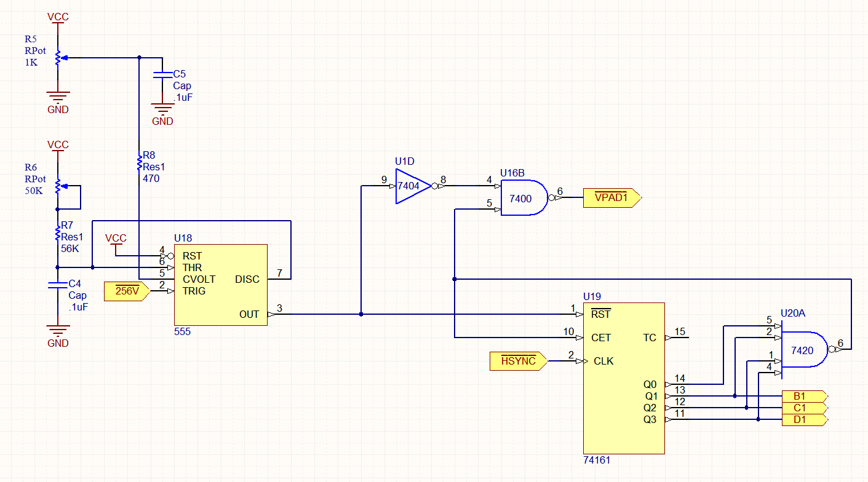The height and width of the screenshot is (482, 868).
Task: Click the 50K value text of R6
Action: pyautogui.click(x=34, y=190)
